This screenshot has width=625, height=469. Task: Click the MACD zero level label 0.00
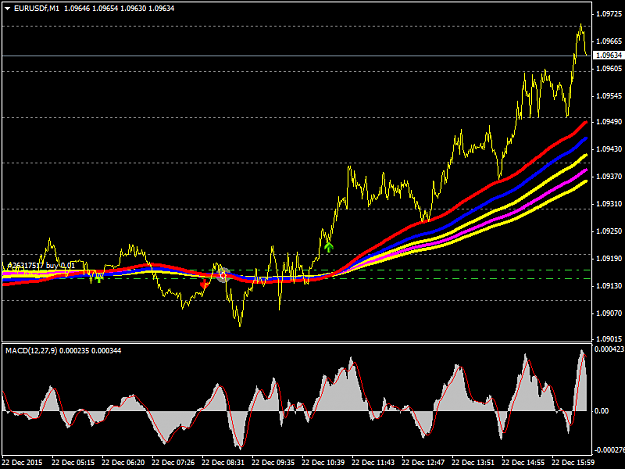tap(601, 411)
